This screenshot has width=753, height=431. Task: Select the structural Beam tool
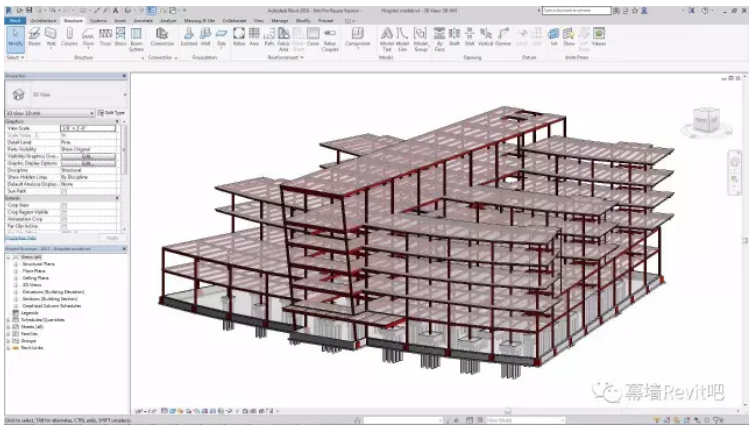(x=34, y=37)
